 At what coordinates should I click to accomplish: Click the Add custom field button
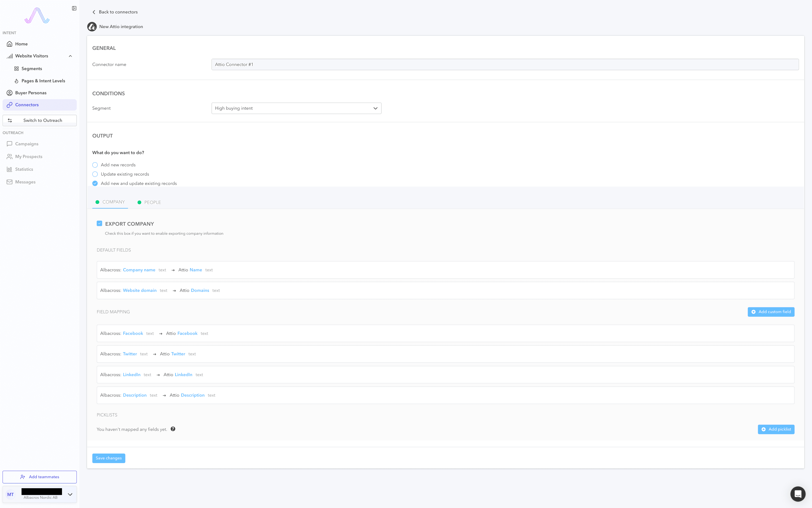771,312
